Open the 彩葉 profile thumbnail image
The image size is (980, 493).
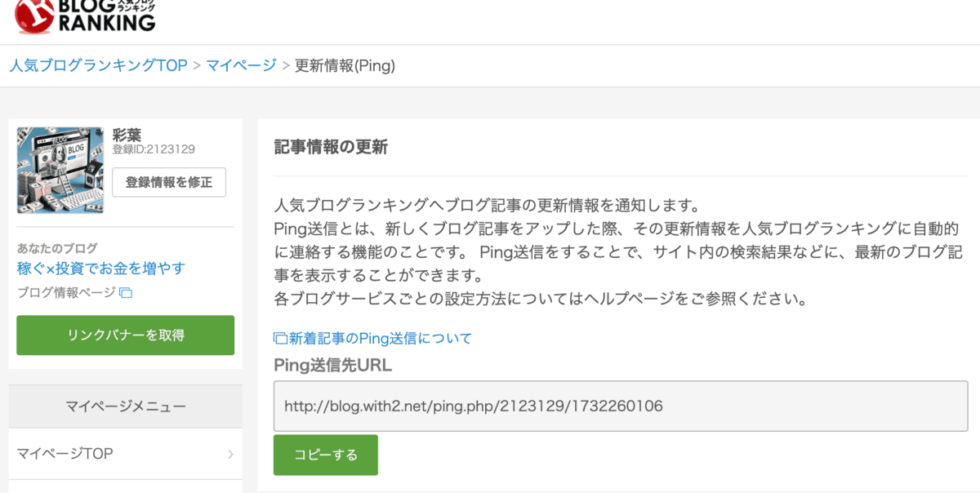point(60,170)
